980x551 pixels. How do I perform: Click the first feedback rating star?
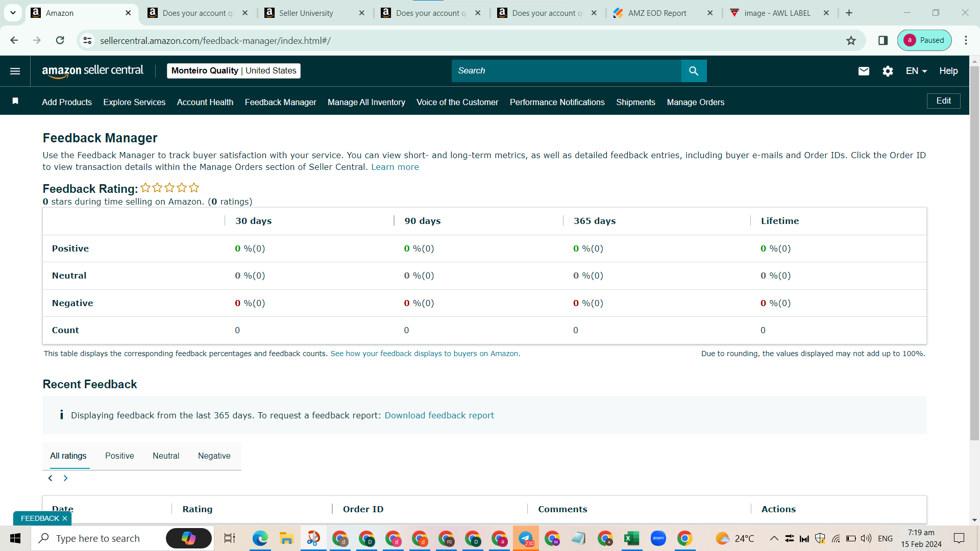tap(145, 188)
